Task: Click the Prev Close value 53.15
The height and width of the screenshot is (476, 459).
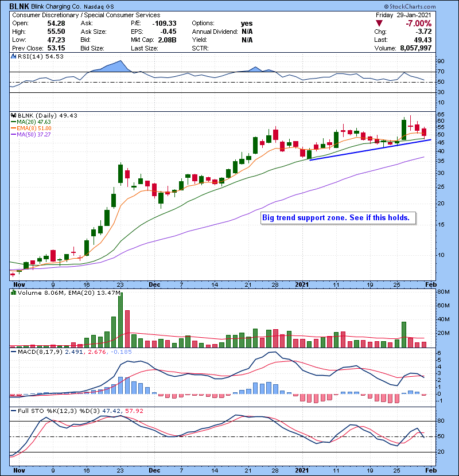Action: pyautogui.click(x=56, y=48)
